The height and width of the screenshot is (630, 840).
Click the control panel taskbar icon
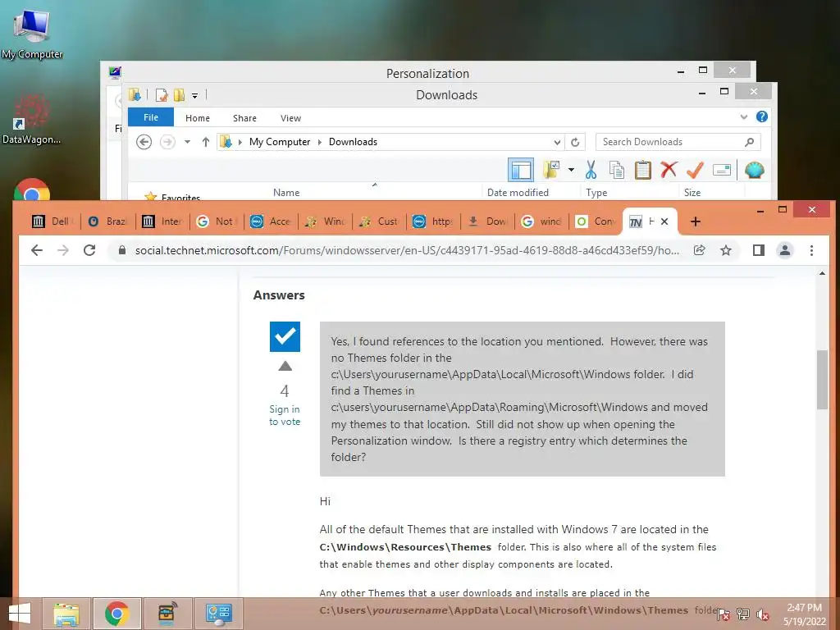(217, 614)
